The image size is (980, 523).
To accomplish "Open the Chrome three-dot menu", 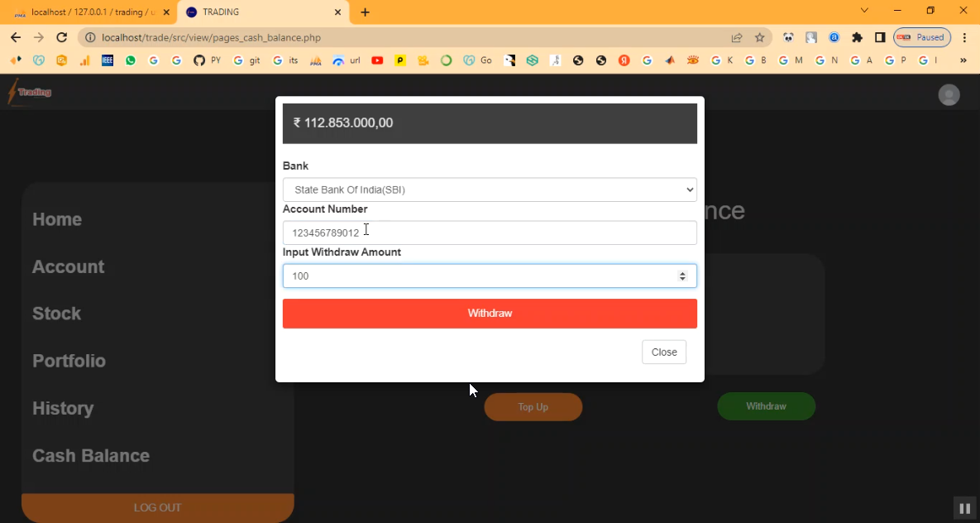I will [x=964, y=37].
